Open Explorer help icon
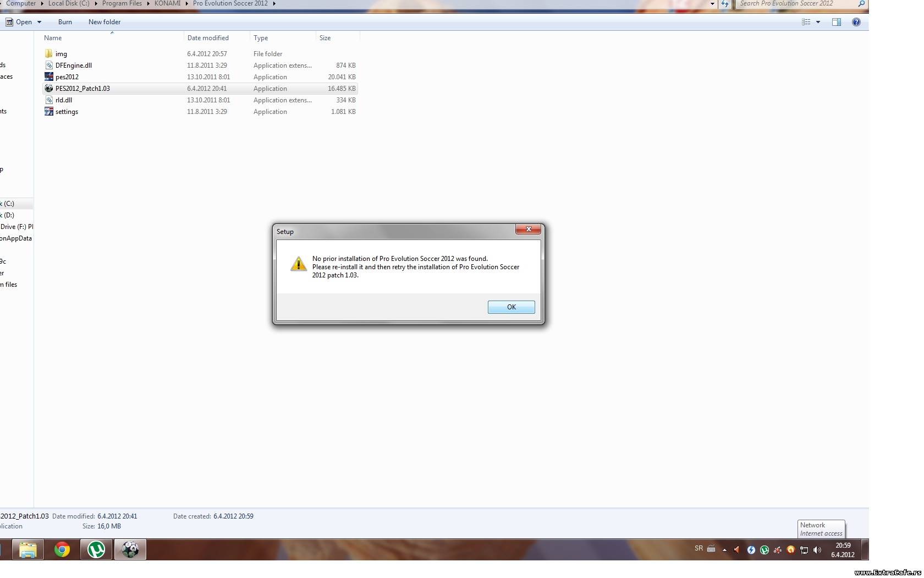Viewport: 924px width, 578px height. pyautogui.click(x=856, y=22)
